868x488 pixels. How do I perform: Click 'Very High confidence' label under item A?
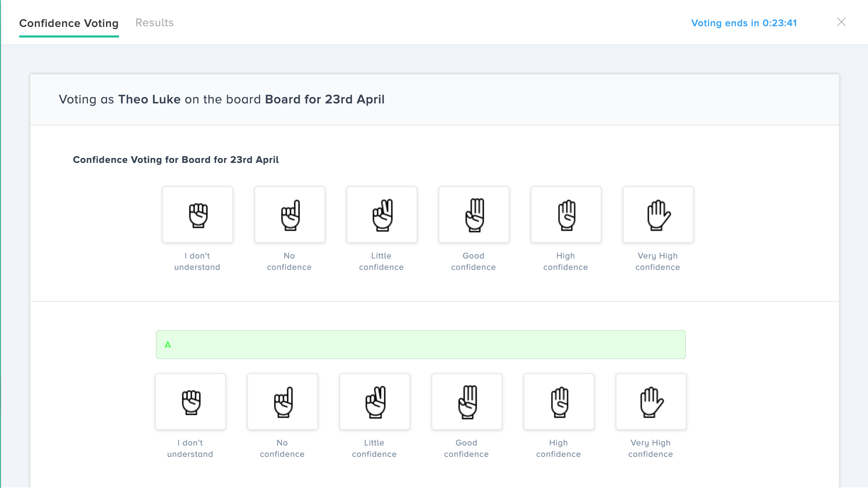[650, 448]
